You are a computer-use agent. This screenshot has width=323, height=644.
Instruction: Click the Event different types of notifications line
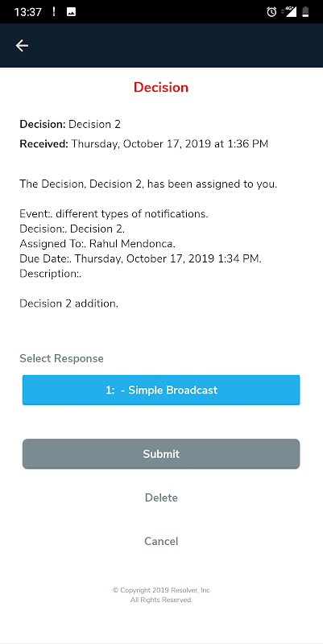tap(114, 214)
